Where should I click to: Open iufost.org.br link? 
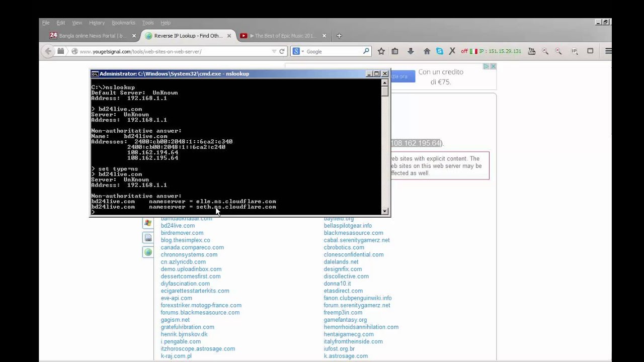point(339,349)
